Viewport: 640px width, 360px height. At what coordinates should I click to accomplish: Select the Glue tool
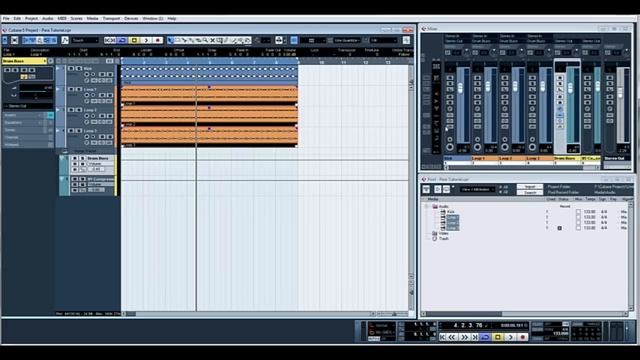point(191,40)
